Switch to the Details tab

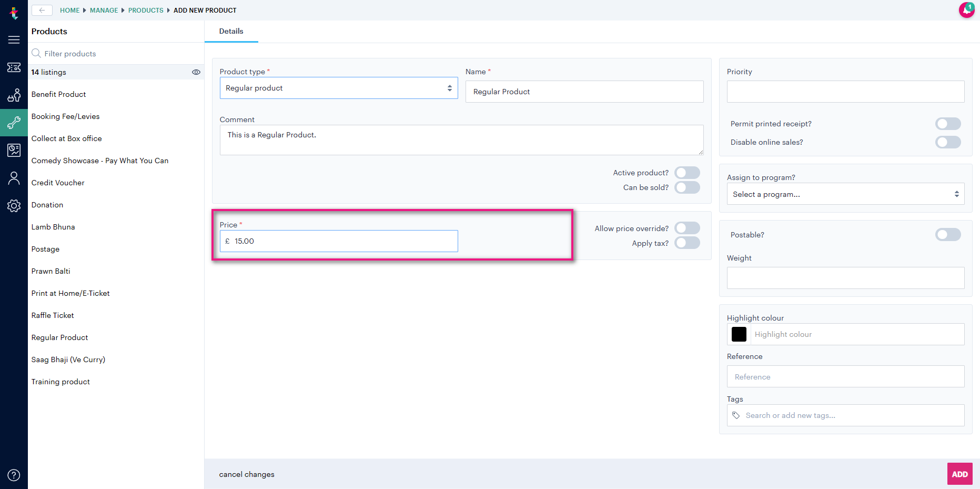231,31
